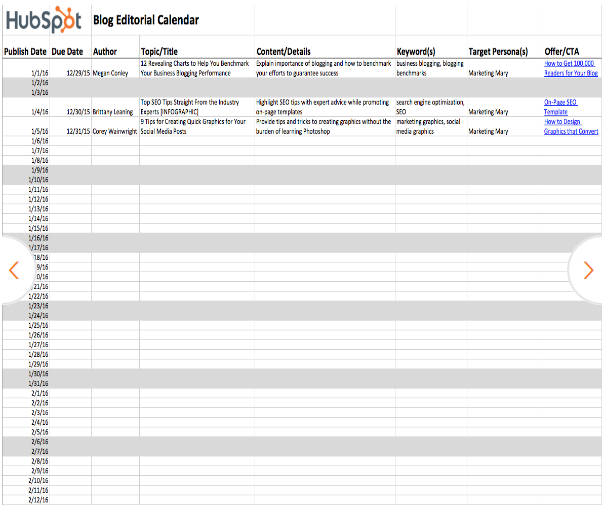Select the Topic/Title column header
This screenshot has width=605, height=510.
[x=159, y=51]
